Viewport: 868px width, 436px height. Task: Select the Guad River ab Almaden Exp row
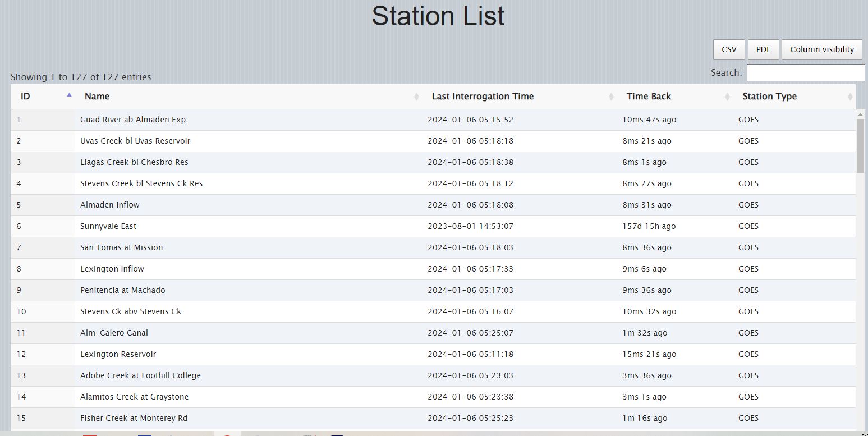coord(133,120)
